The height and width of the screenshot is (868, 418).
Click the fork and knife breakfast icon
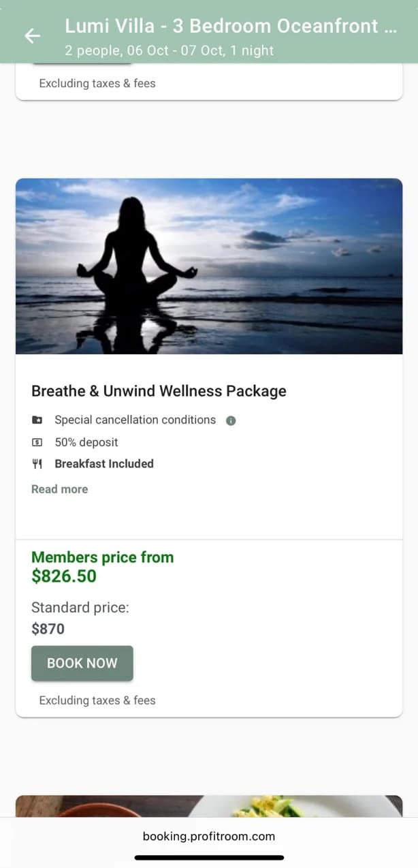[37, 464]
